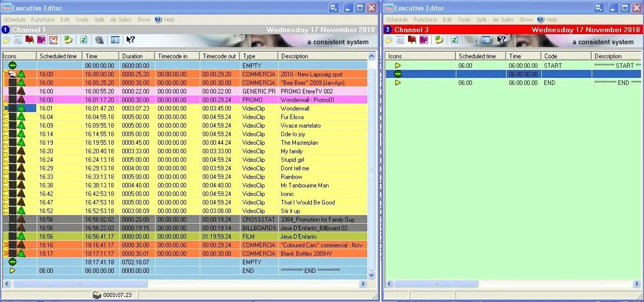Viewport: 644px width, 302px height.
Task: Click the blue list view icon in Channel 3
Action: coord(486,40)
